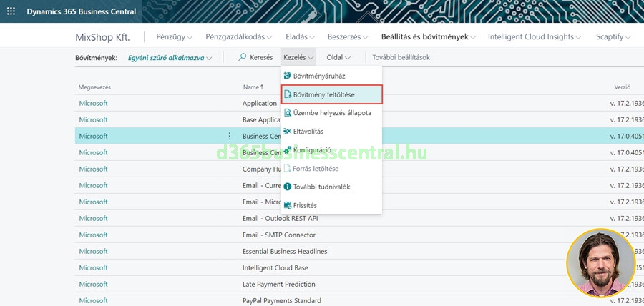Sort by Megnevezés column header
This screenshot has width=644, height=306.
(x=94, y=87)
